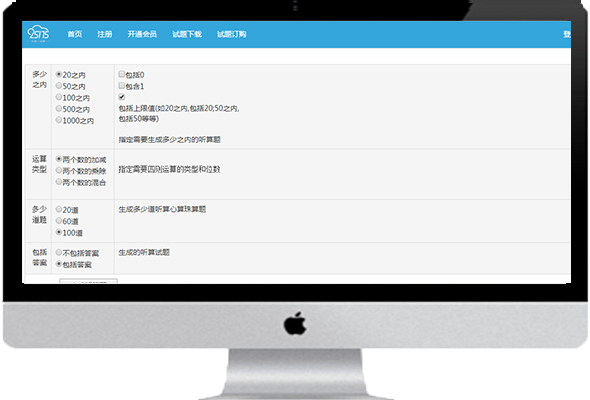Click the 25175 cloud logo
590x400 pixels.
[38, 33]
